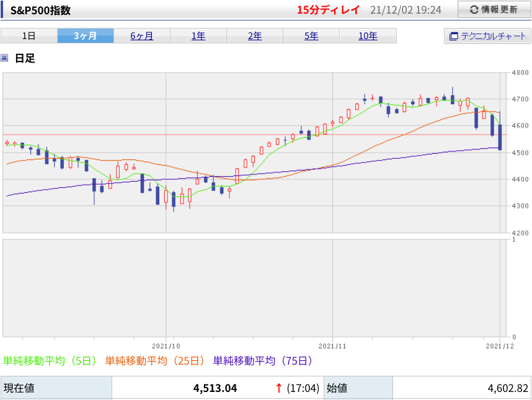532x400 pixels.
Task: Click the window icon in テクニカルチャート
Action: pyautogui.click(x=453, y=37)
